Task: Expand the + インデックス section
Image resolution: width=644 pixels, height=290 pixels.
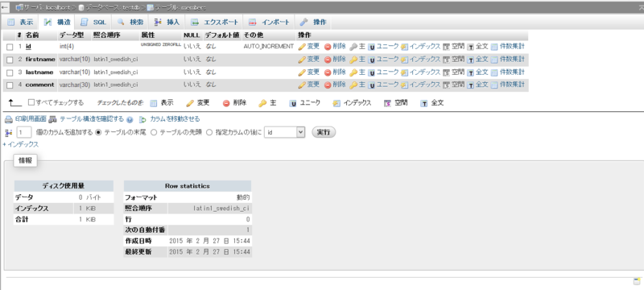Action: point(21,144)
